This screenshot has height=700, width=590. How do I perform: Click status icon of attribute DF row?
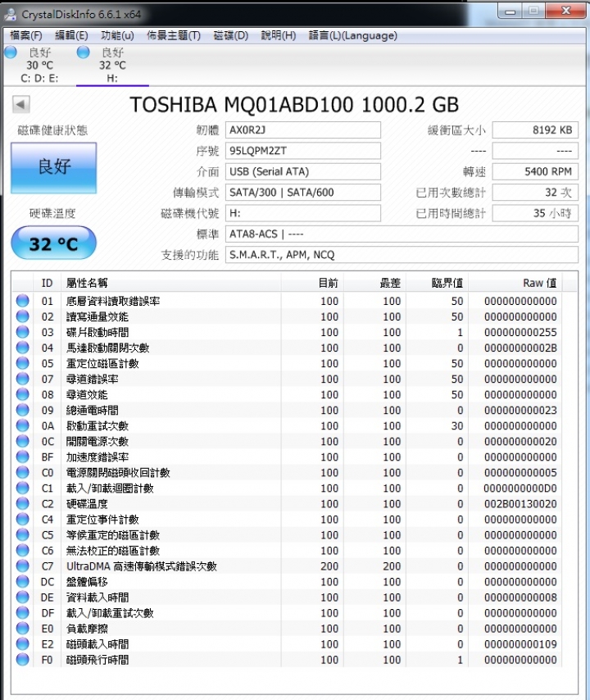22,613
